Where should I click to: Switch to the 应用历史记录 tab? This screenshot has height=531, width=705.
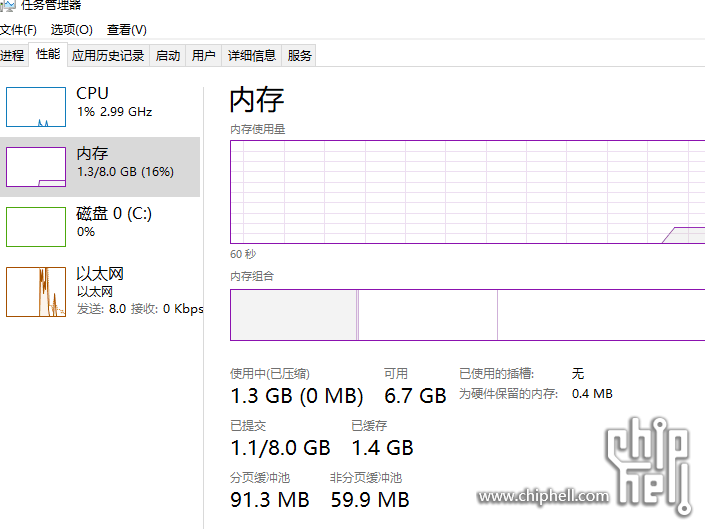[108, 56]
